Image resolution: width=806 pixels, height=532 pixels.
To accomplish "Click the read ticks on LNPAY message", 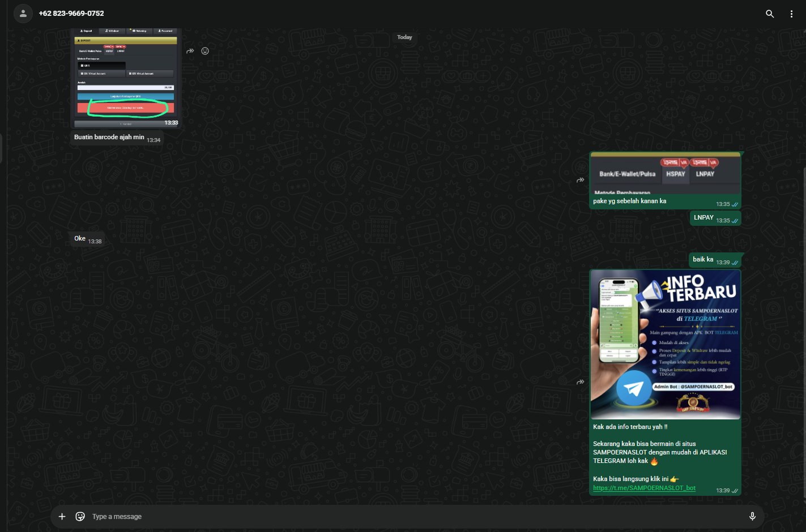I will [x=735, y=221].
